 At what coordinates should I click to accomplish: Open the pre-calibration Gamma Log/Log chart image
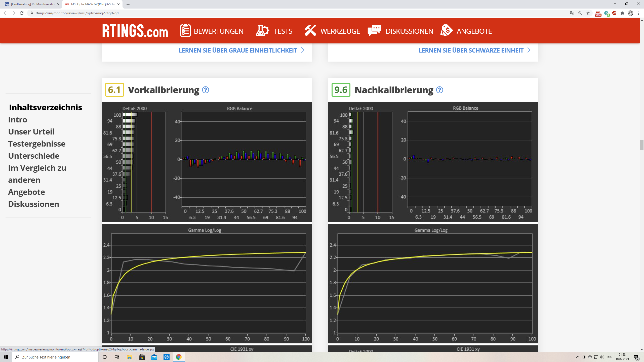point(207,284)
